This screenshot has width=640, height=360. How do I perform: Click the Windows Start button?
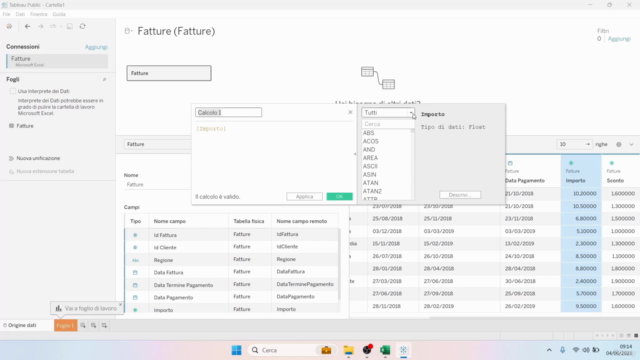pyautogui.click(x=236, y=350)
